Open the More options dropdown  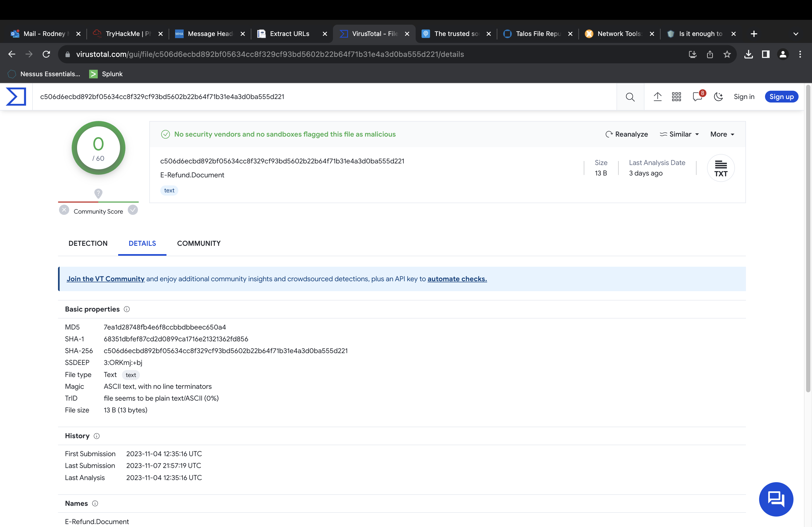[x=721, y=134]
